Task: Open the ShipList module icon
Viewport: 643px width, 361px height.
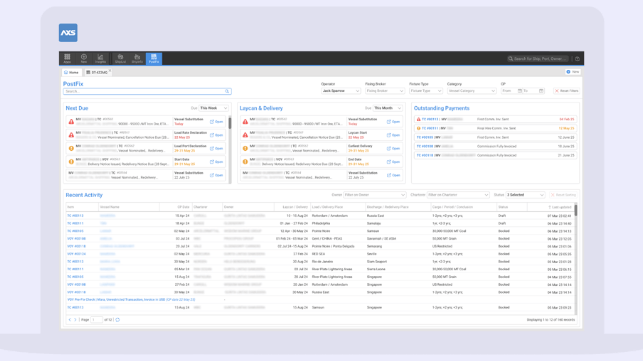Action: coord(120,58)
